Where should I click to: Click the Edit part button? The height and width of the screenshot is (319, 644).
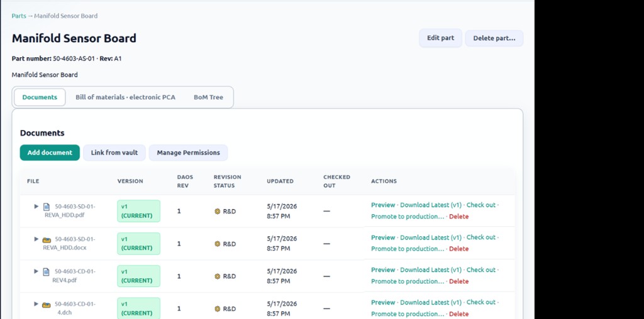(x=441, y=38)
